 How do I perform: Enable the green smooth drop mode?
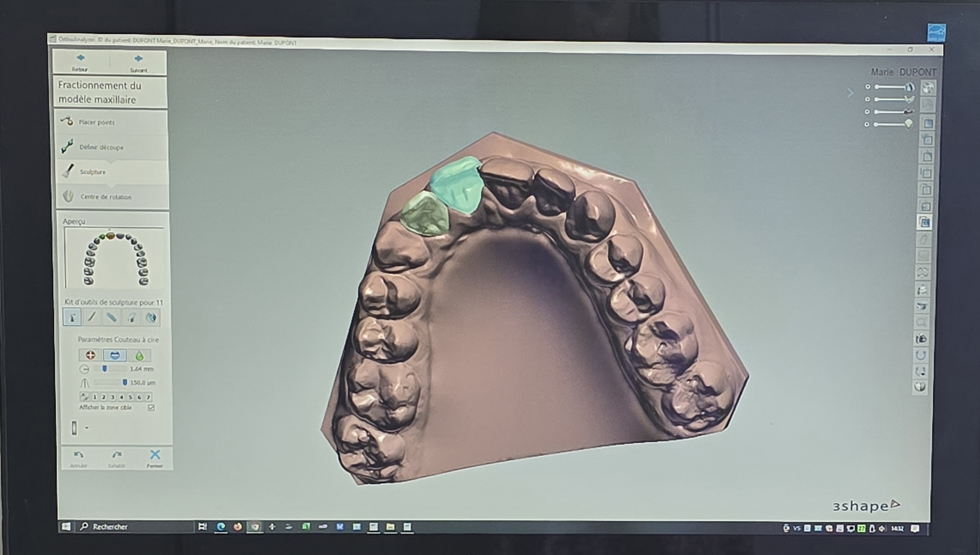139,356
